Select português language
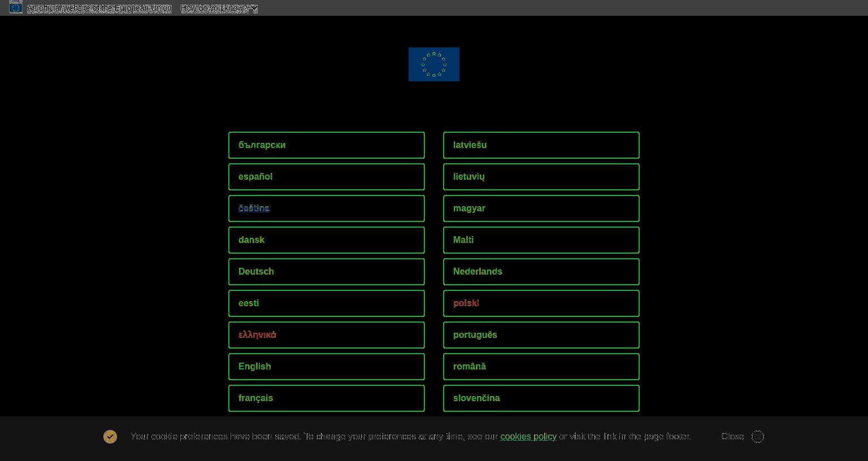This screenshot has height=461, width=868. [x=541, y=335]
